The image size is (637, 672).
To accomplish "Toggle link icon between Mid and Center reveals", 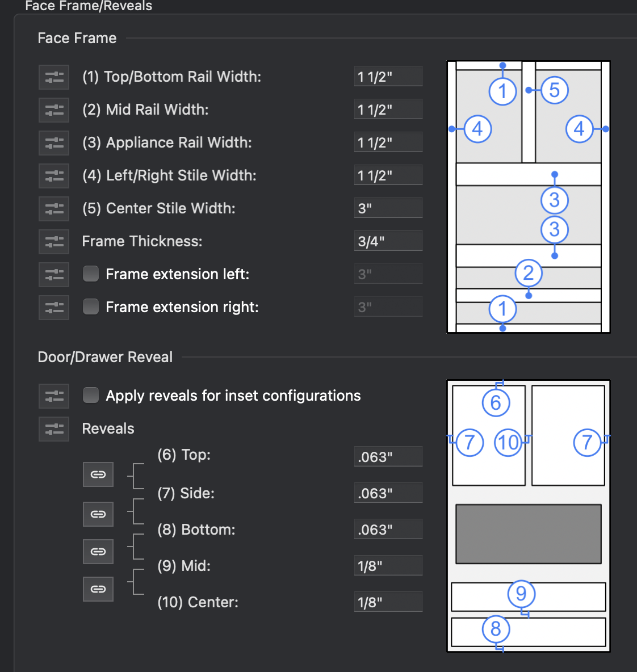I will tap(98, 589).
